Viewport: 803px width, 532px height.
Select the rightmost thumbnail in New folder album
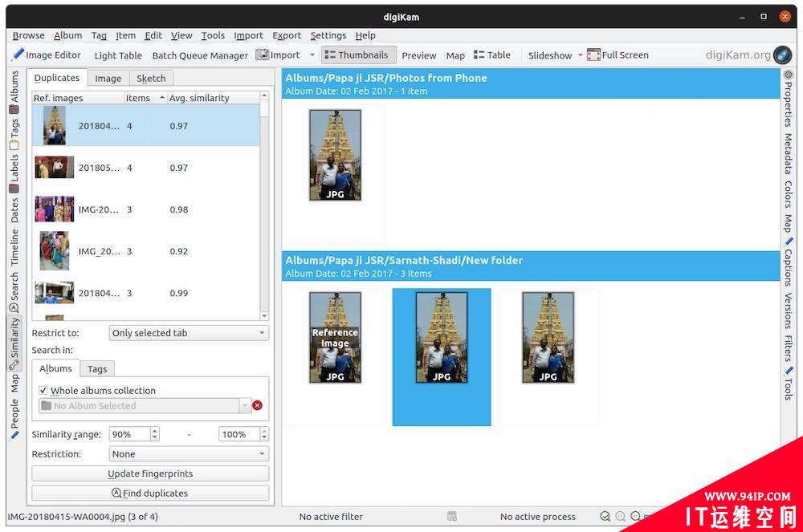pos(548,338)
